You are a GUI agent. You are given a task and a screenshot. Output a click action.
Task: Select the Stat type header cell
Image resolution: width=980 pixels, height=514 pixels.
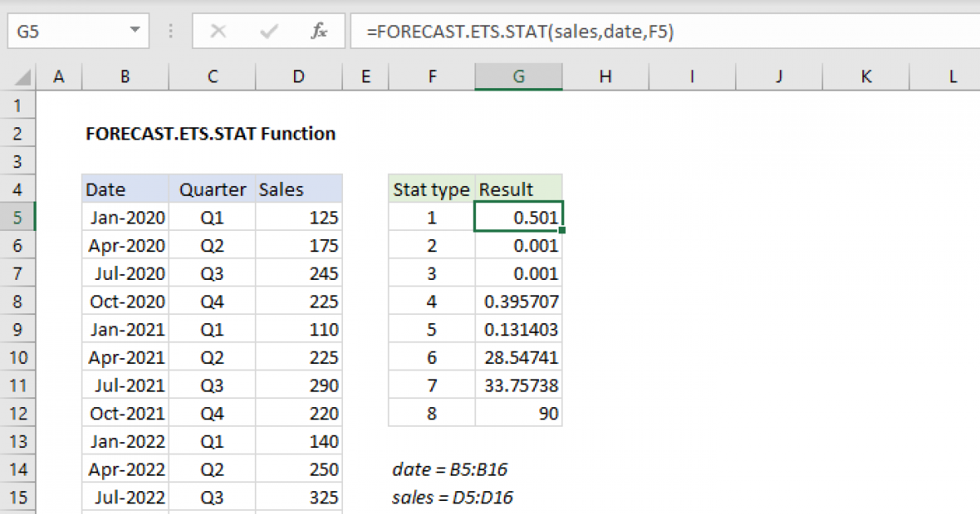pos(430,188)
